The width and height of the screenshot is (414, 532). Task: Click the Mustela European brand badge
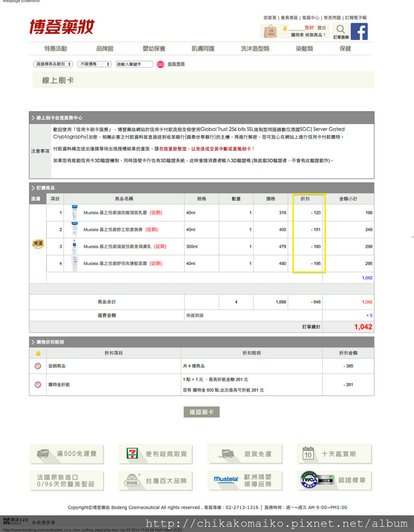[x=245, y=481]
